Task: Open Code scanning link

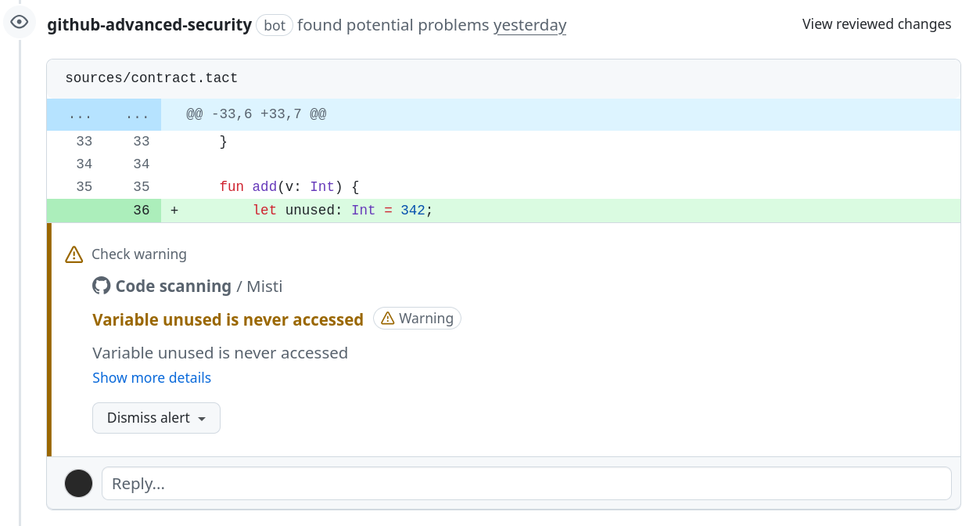Action: (x=174, y=286)
